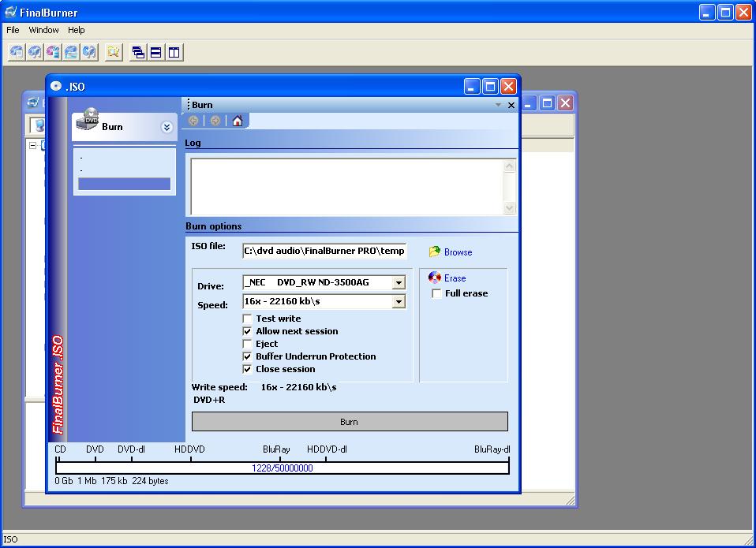756x548 pixels.
Task: Enable the Test write checkbox
Action: coord(247,319)
